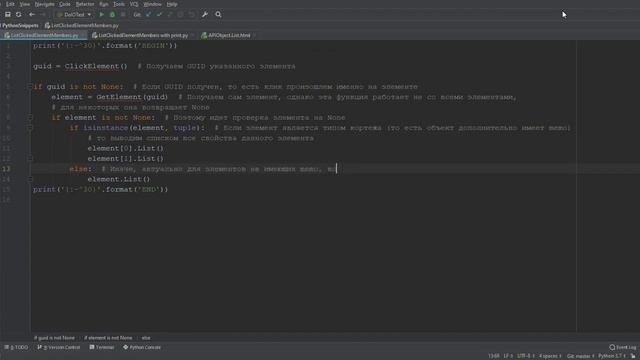Click the ClickElement() call on line 3
This screenshot has width=640, height=360.
[x=96, y=66]
